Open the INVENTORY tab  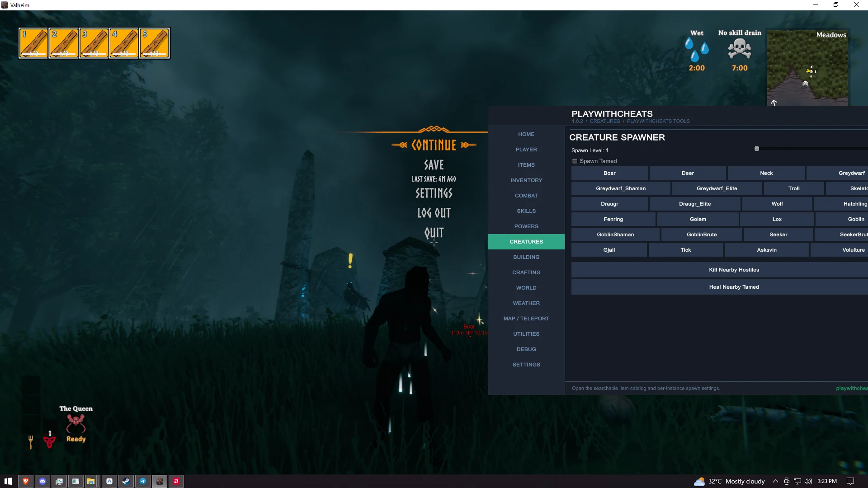click(526, 180)
